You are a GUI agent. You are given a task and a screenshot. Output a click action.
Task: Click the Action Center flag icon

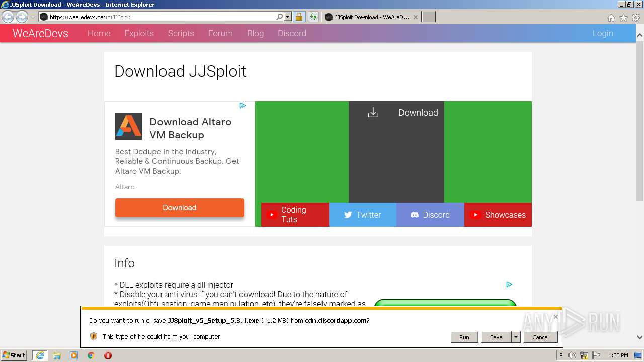point(597,355)
